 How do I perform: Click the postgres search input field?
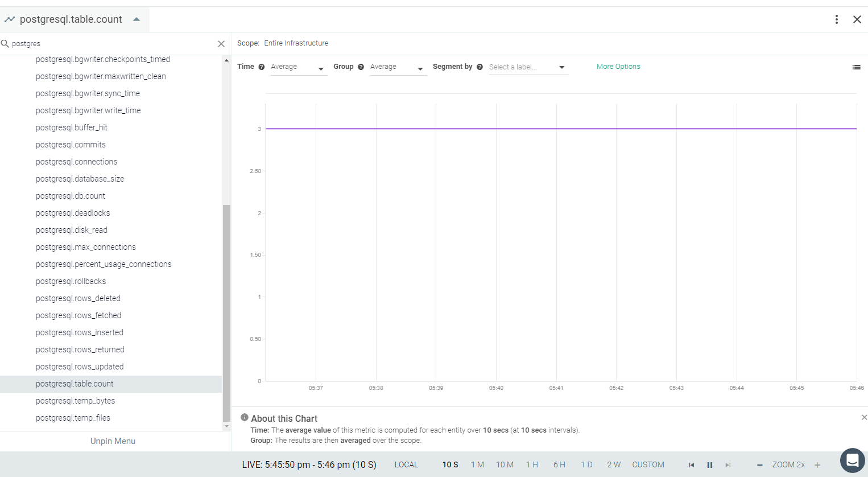[x=113, y=44]
